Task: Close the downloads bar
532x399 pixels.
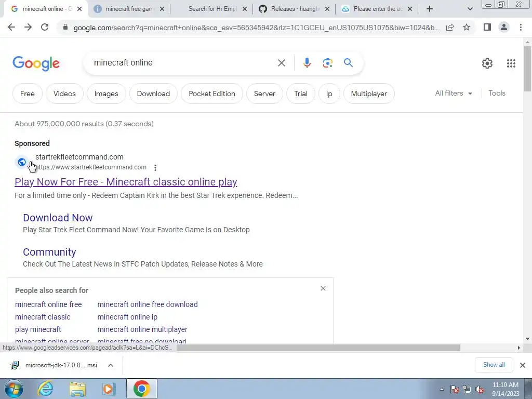Action: click(523, 365)
